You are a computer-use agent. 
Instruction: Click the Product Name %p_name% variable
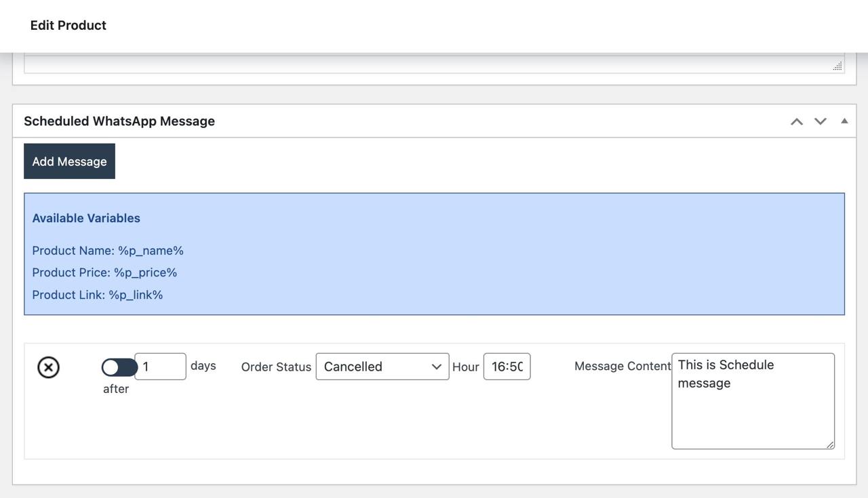click(x=108, y=251)
